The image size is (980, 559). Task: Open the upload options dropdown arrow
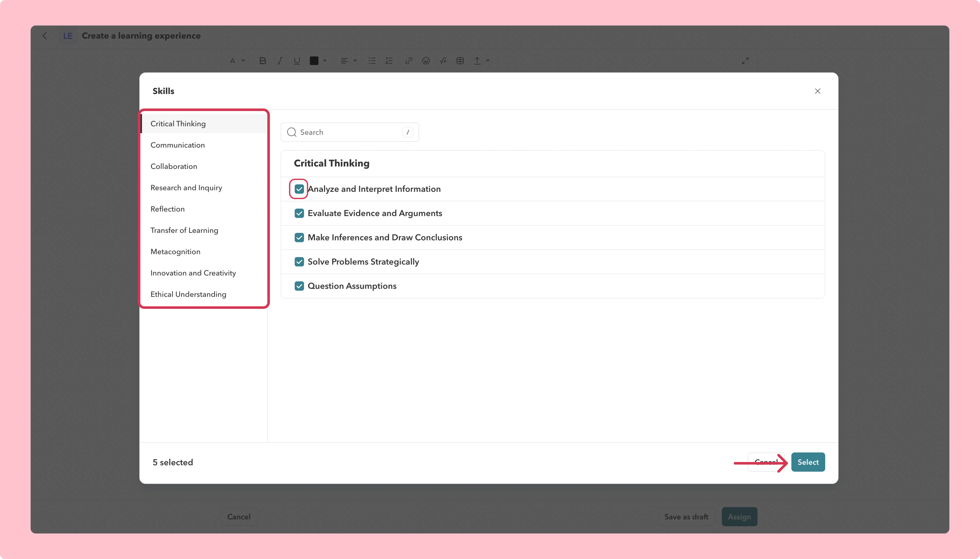click(488, 61)
